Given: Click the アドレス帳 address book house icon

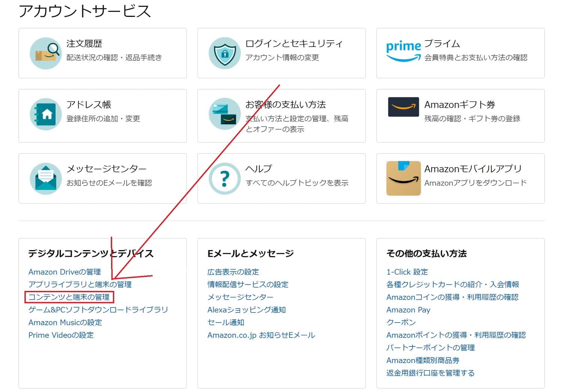Looking at the screenshot, I should point(46,114).
